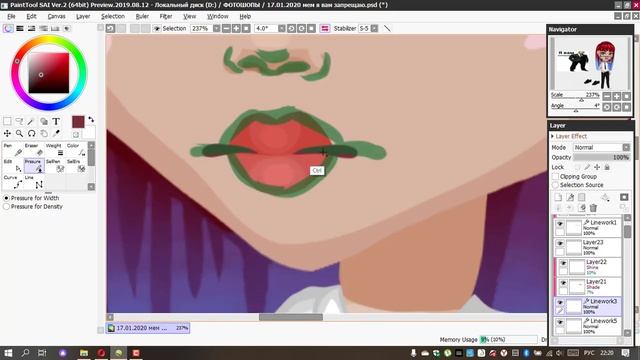This screenshot has height=360, width=640.
Task: Hide the Linework3 layer
Action: [x=560, y=302]
